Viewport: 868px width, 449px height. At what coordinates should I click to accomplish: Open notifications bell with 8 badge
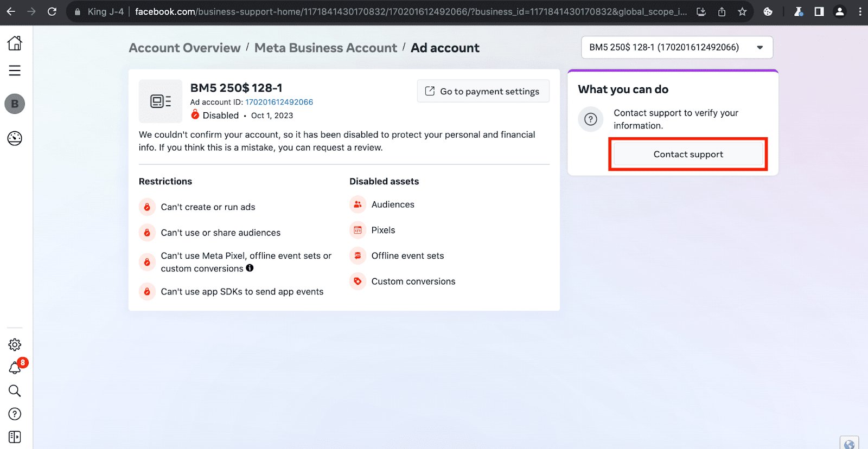coord(16,367)
